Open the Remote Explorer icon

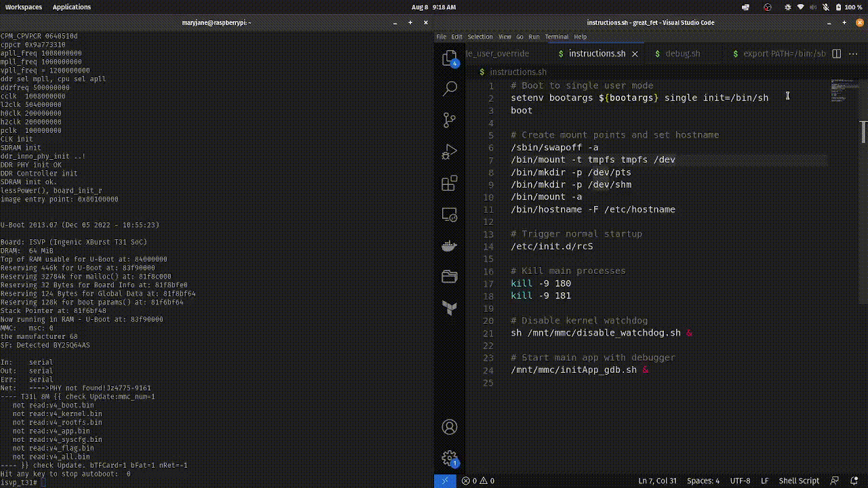pyautogui.click(x=450, y=215)
